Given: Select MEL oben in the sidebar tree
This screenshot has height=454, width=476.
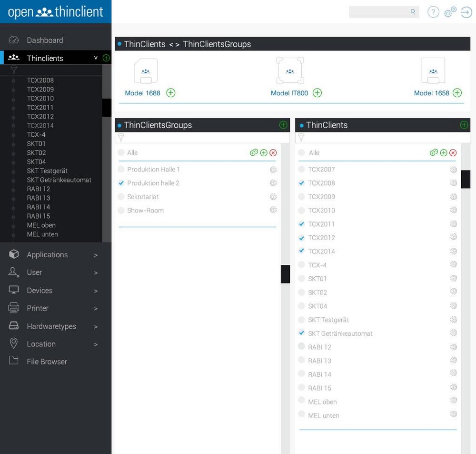Looking at the screenshot, I should 41,225.
